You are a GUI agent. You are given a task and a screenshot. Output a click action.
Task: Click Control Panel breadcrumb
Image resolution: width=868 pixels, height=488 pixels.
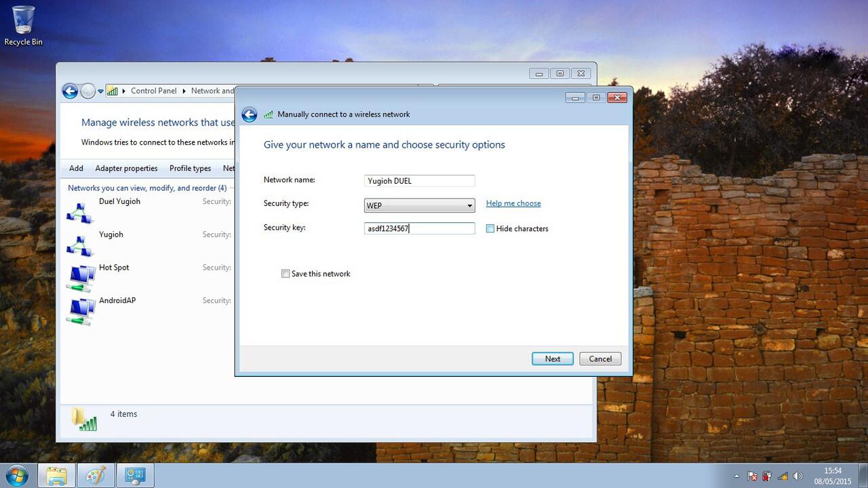coord(153,91)
